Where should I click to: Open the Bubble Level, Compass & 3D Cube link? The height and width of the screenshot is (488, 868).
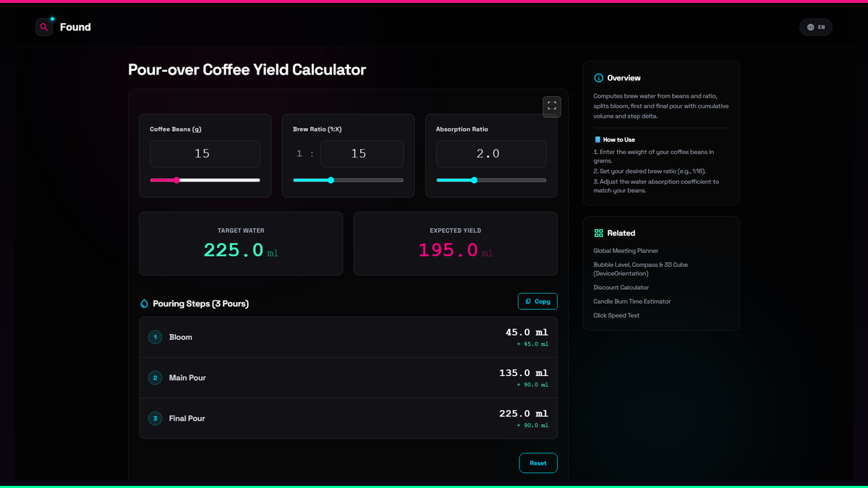640,269
